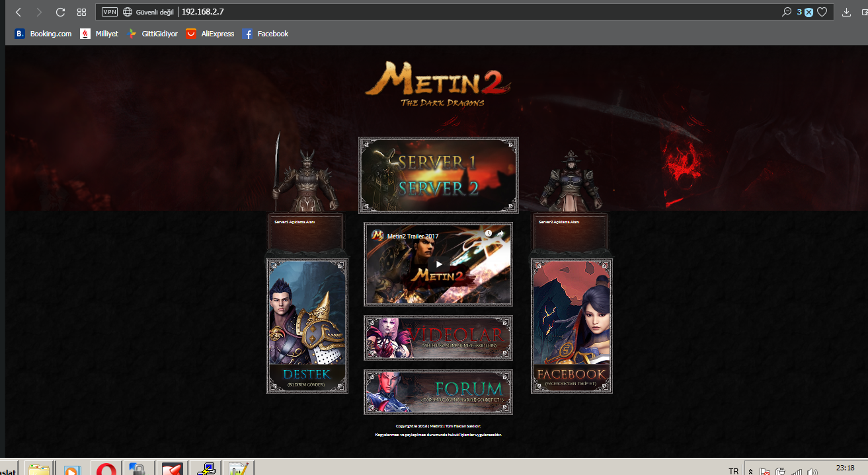Open Milliyet bookmark
The width and height of the screenshot is (868, 475).
point(99,34)
